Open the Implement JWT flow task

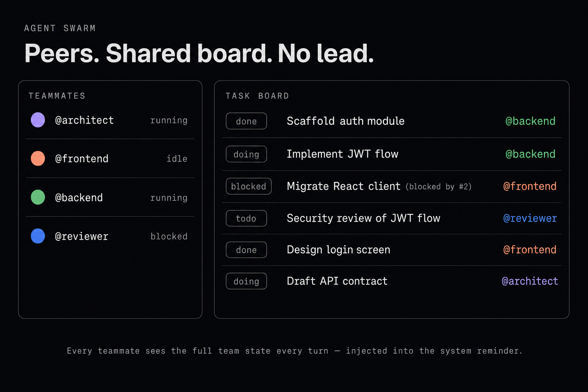pos(342,154)
